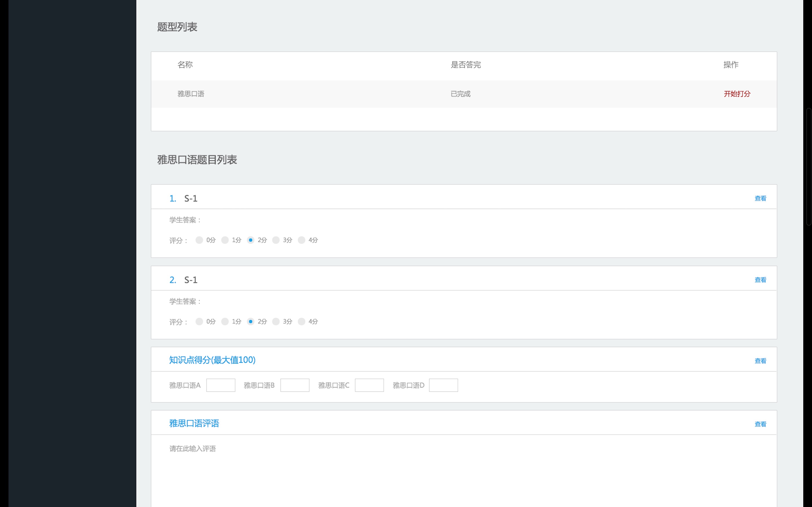Focus the 雅思口语D score field
This screenshot has height=507, width=812.
443,385
